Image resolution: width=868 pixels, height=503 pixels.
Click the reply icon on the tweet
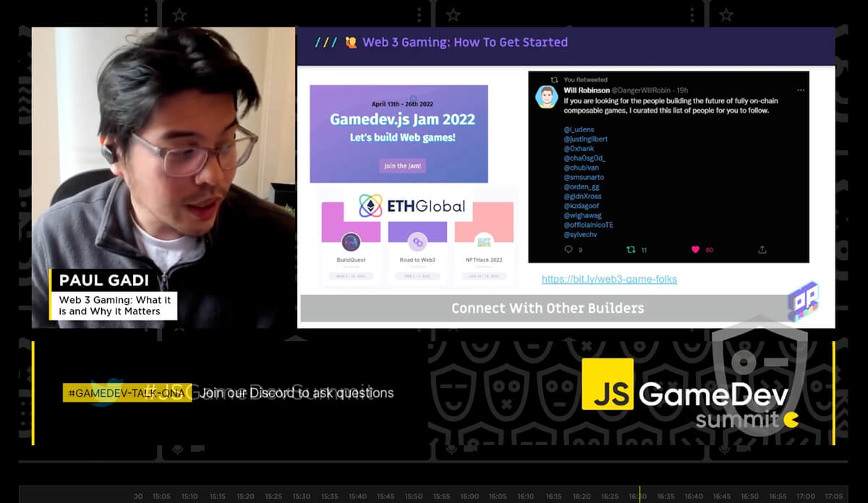pyautogui.click(x=569, y=249)
